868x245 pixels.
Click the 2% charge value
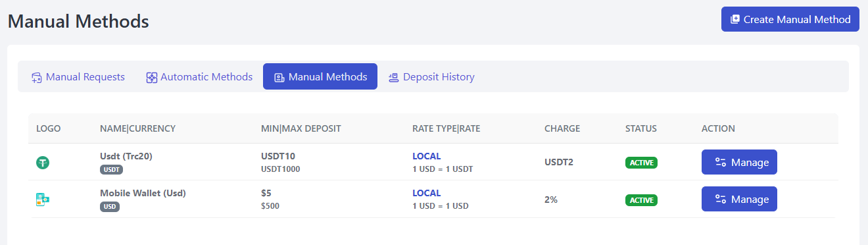551,199
